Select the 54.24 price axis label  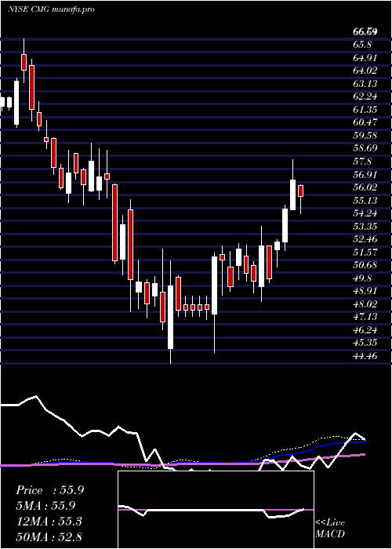click(x=365, y=213)
